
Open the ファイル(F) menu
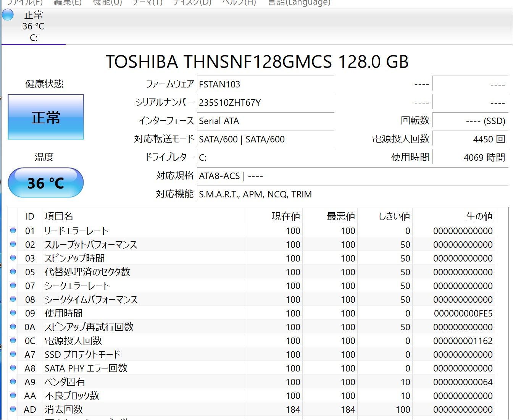coord(25,3)
